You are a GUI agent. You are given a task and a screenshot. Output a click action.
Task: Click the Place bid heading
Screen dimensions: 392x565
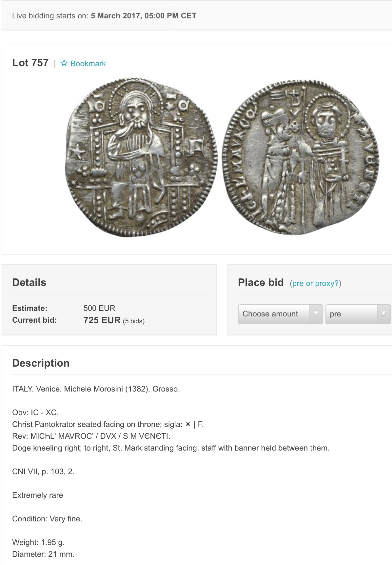pos(261,282)
